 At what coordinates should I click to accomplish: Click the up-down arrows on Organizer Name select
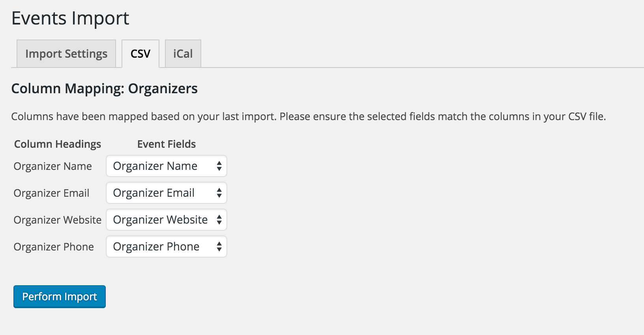(219, 166)
